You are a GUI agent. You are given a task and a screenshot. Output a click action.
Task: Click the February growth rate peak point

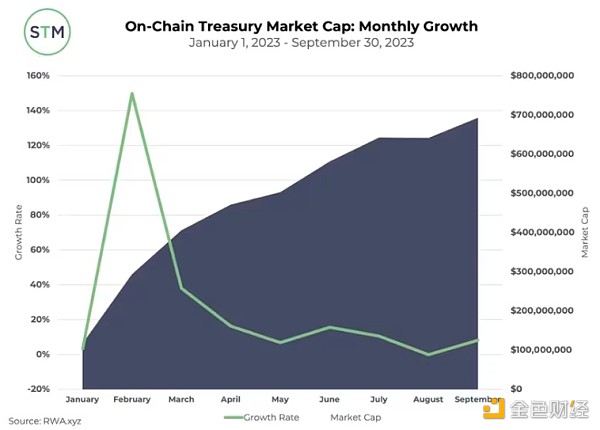coord(132,93)
